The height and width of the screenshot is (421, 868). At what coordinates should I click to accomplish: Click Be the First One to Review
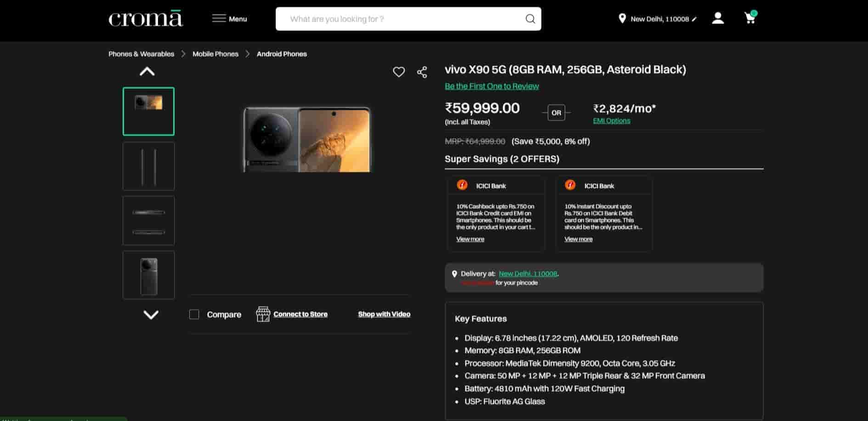492,86
